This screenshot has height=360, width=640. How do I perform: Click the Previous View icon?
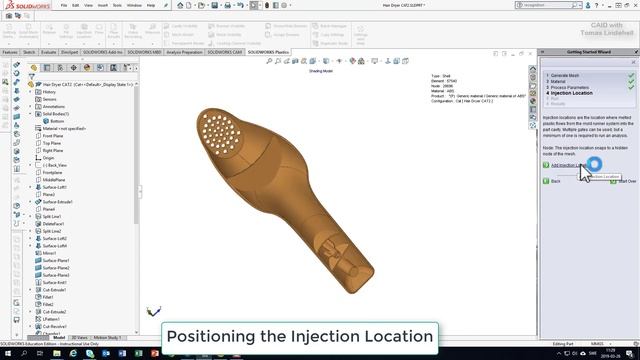pos(287,61)
